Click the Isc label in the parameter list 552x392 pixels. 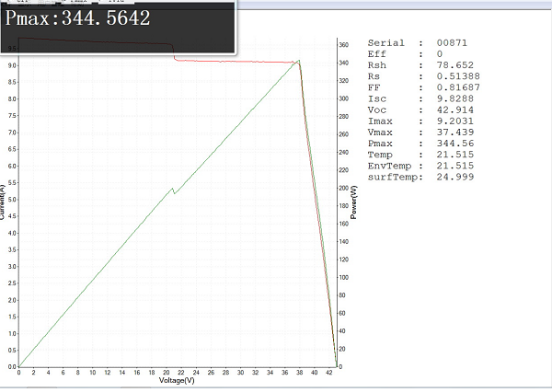[376, 98]
